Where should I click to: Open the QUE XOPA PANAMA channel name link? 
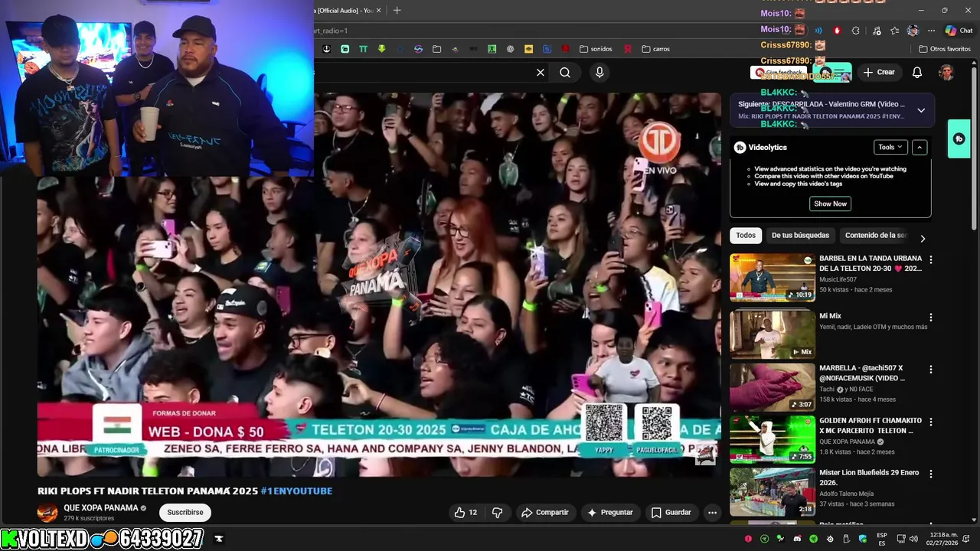coord(101,507)
